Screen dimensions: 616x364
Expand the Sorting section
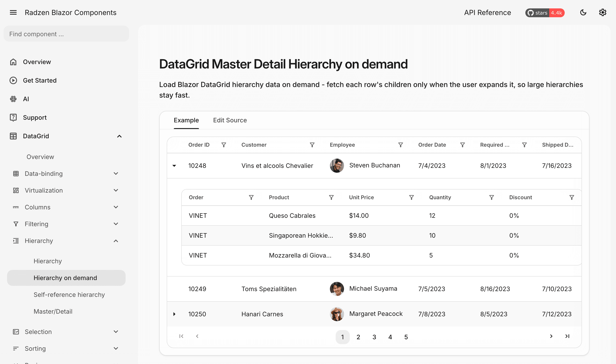pos(116,349)
